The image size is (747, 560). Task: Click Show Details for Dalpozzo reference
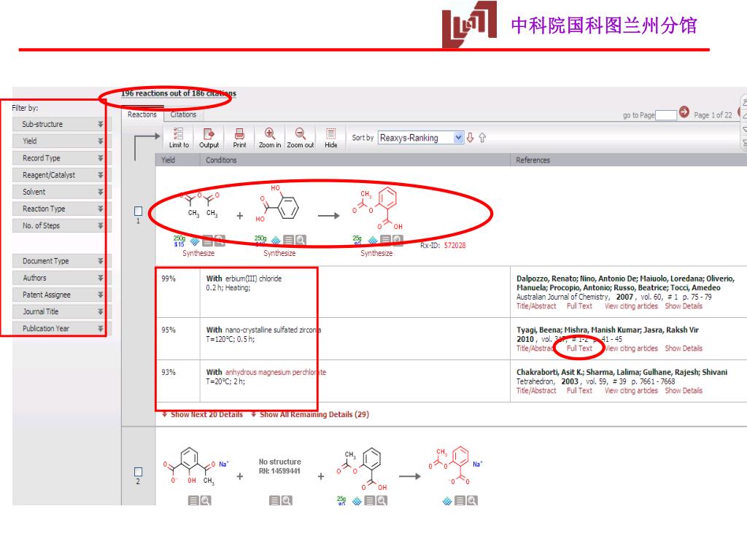tap(684, 306)
